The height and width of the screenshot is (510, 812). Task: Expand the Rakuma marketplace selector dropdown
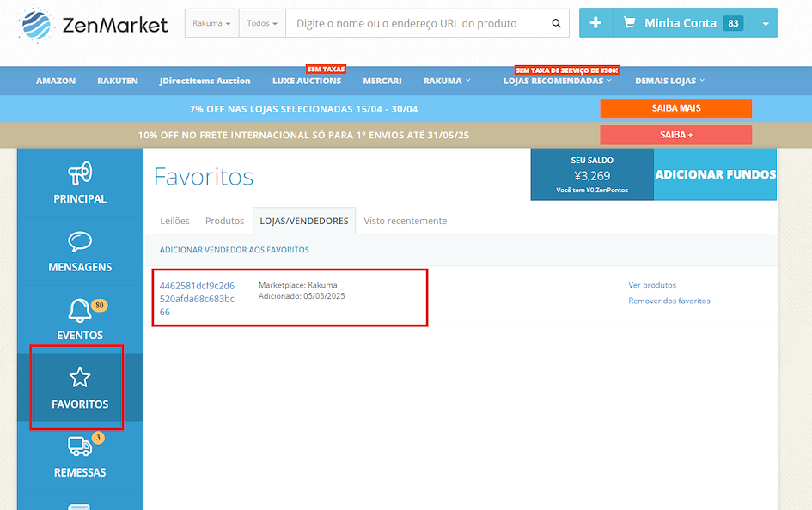coord(211,24)
